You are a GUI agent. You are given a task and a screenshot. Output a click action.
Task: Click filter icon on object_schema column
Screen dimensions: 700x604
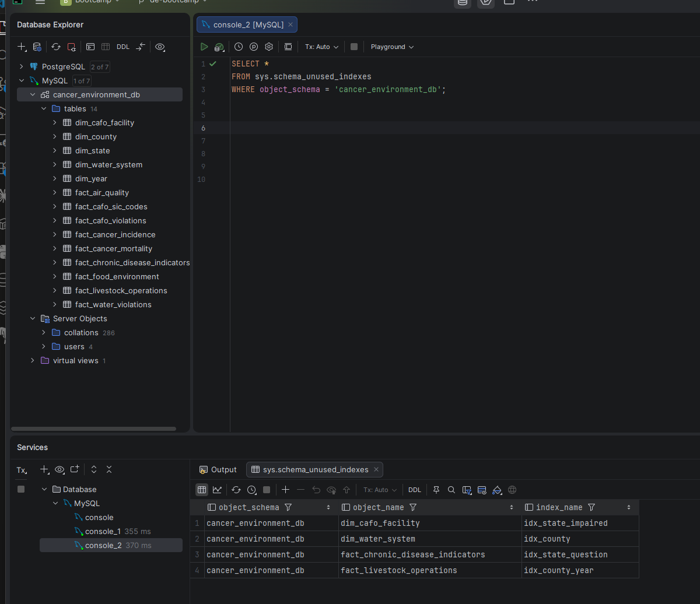[x=288, y=507]
